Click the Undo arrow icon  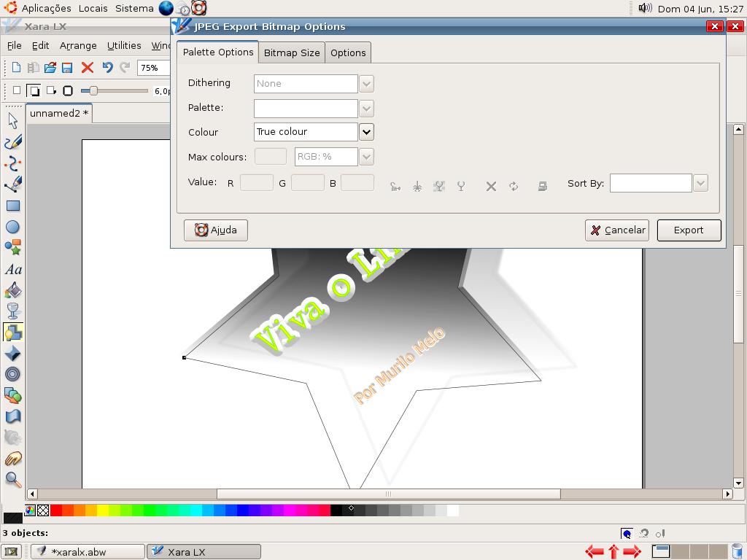pos(107,68)
